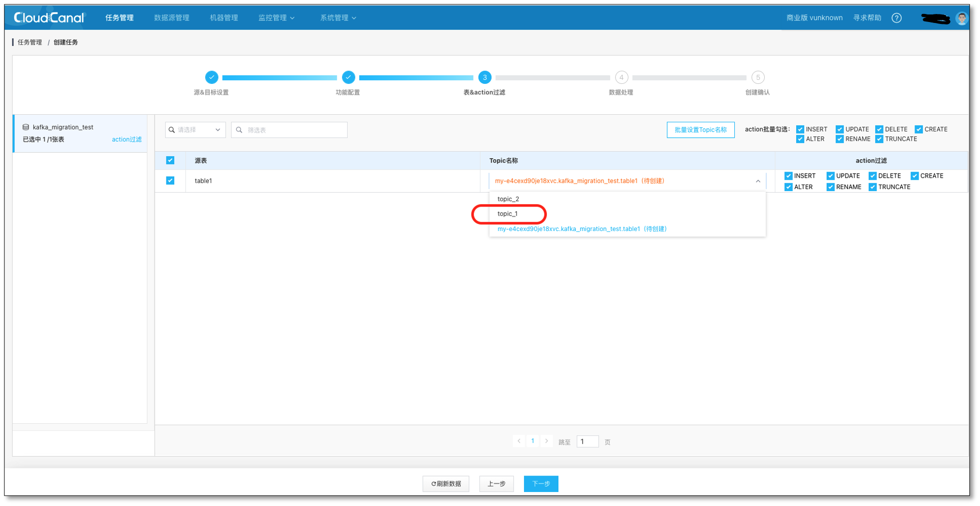Open the 请选择 filter dropdown
The height and width of the screenshot is (506, 980).
(x=195, y=130)
